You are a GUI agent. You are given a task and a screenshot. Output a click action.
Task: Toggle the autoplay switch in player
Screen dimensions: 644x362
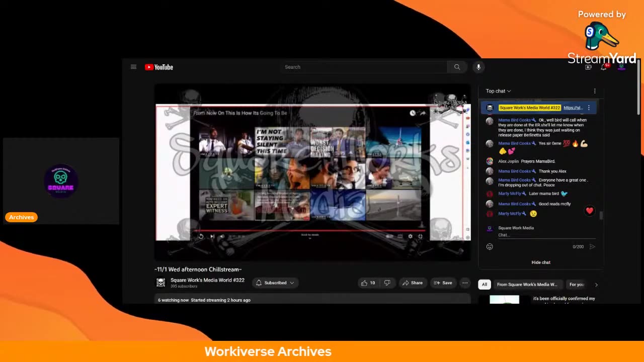[389, 236]
